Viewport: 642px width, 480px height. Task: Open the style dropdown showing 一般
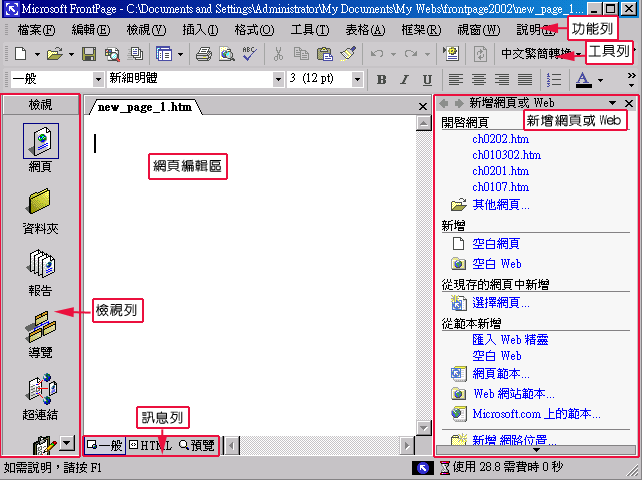coord(98,79)
